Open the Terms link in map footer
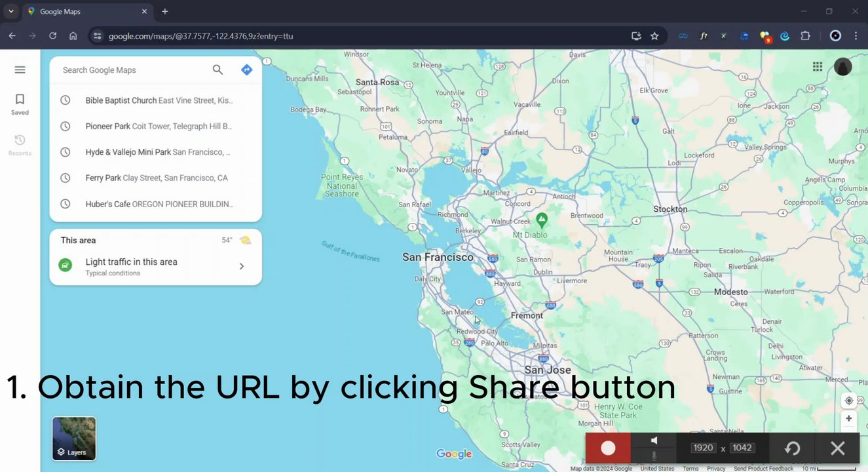Screen dimensions: 868x472 690,469
